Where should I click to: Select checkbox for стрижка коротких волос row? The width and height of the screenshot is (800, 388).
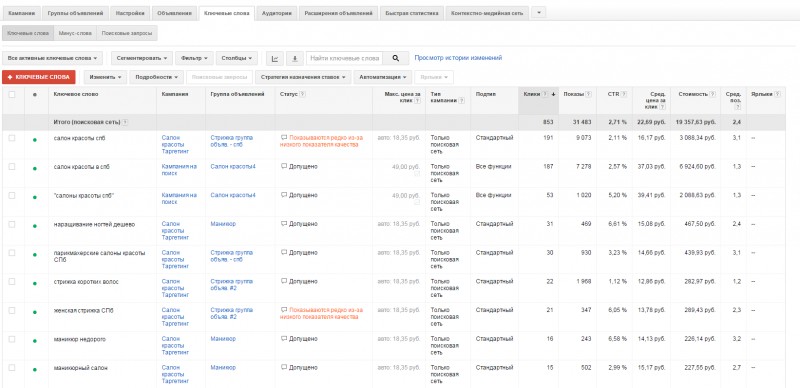12,281
